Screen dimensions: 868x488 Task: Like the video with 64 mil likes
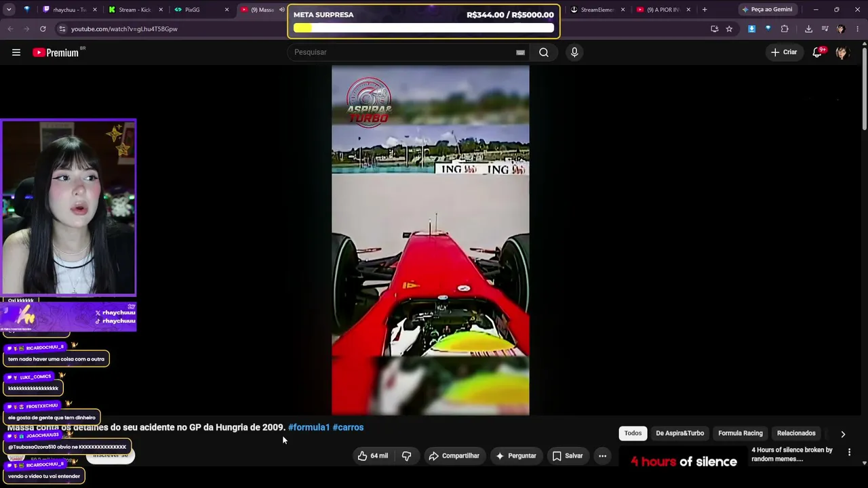[x=372, y=456]
